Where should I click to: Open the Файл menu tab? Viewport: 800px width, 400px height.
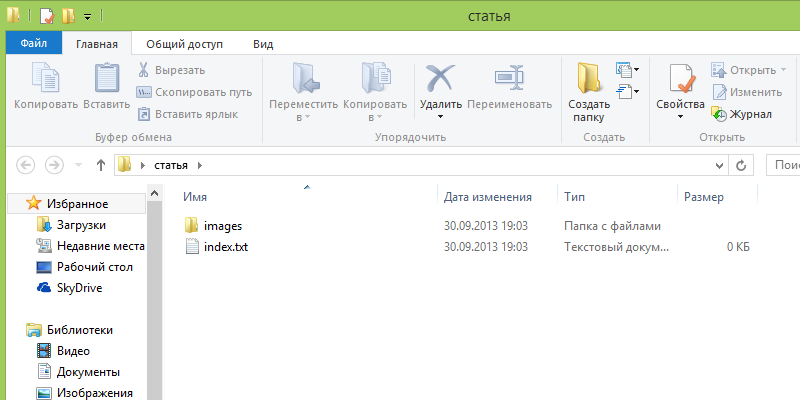34,44
